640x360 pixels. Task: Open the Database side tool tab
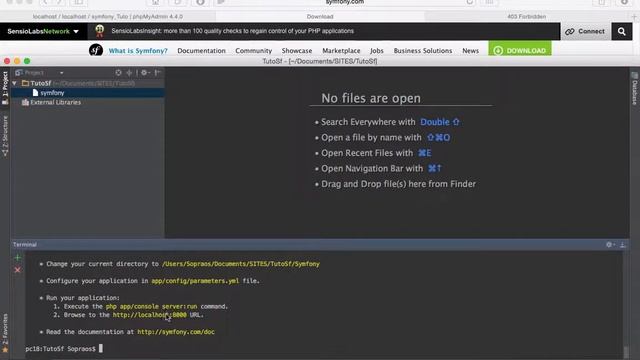pos(635,89)
